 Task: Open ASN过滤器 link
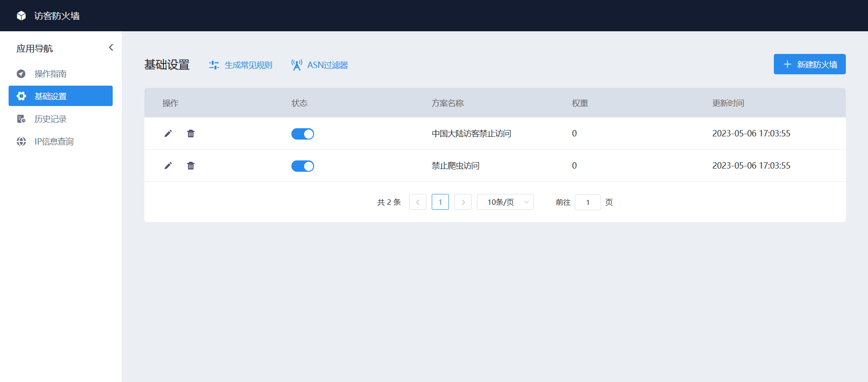(x=328, y=65)
